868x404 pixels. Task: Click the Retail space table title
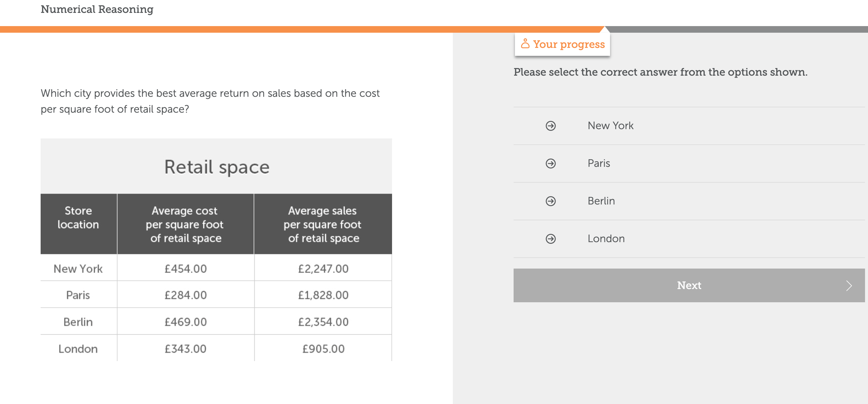(x=217, y=166)
